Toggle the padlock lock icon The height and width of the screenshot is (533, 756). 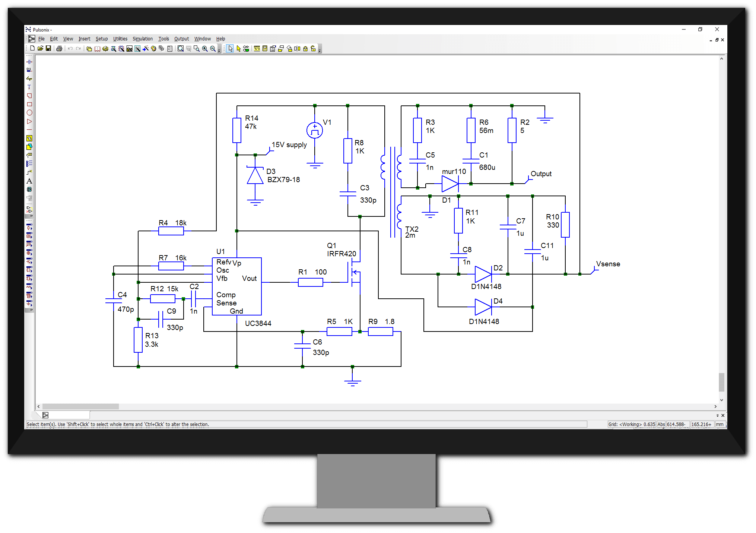[x=305, y=48]
